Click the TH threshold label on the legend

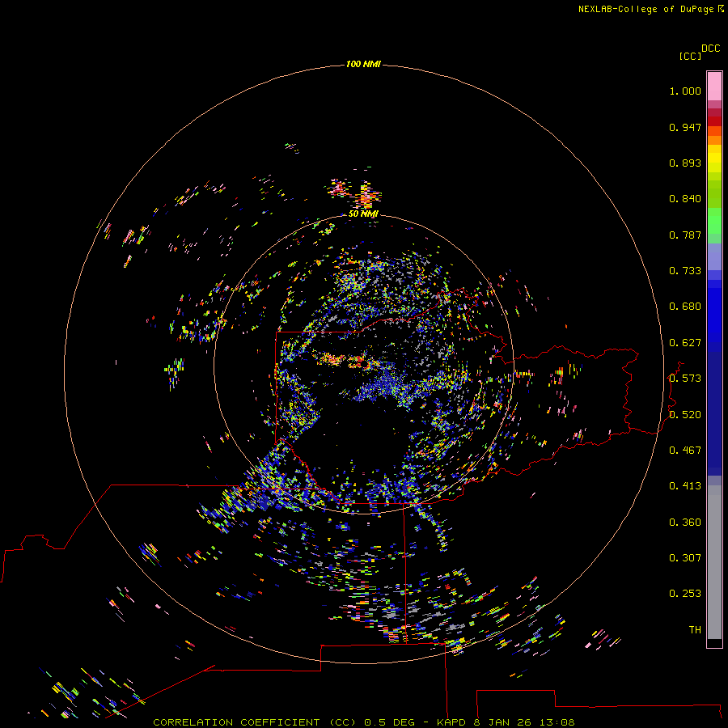(x=695, y=630)
